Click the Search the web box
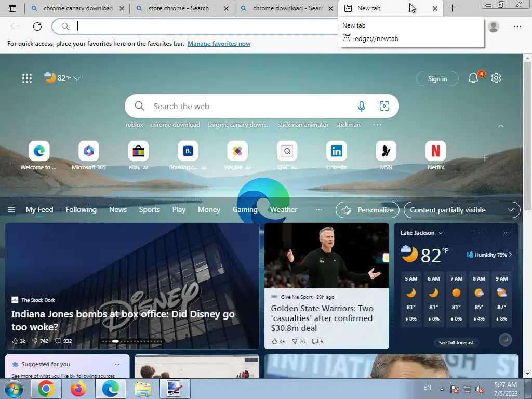532x399 pixels. (261, 106)
